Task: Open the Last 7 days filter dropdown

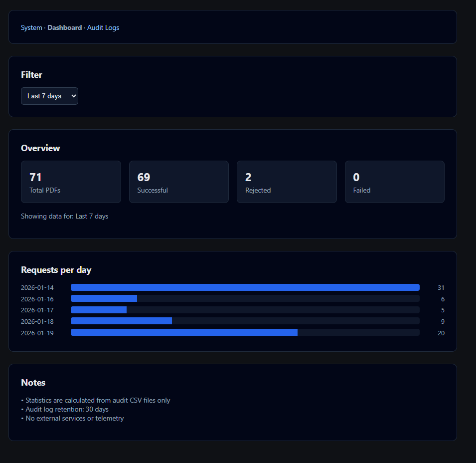Action: tap(49, 96)
